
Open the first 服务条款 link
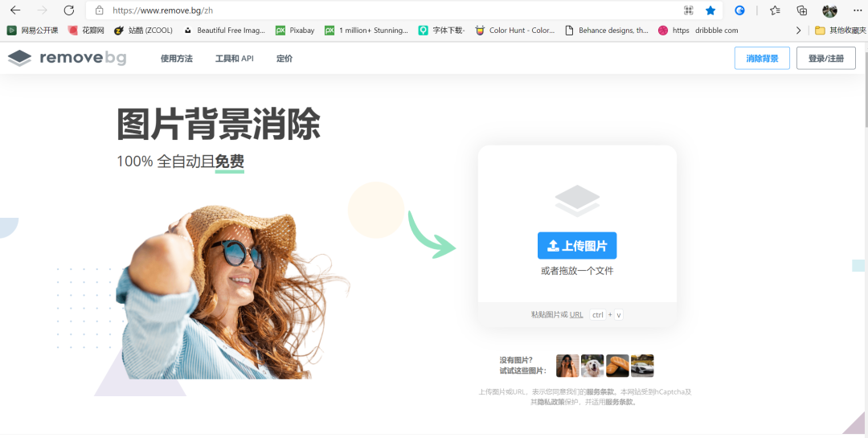pyautogui.click(x=602, y=392)
